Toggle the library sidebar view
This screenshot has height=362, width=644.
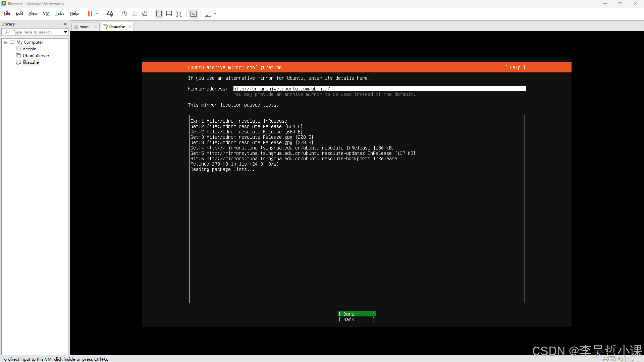coord(159,14)
